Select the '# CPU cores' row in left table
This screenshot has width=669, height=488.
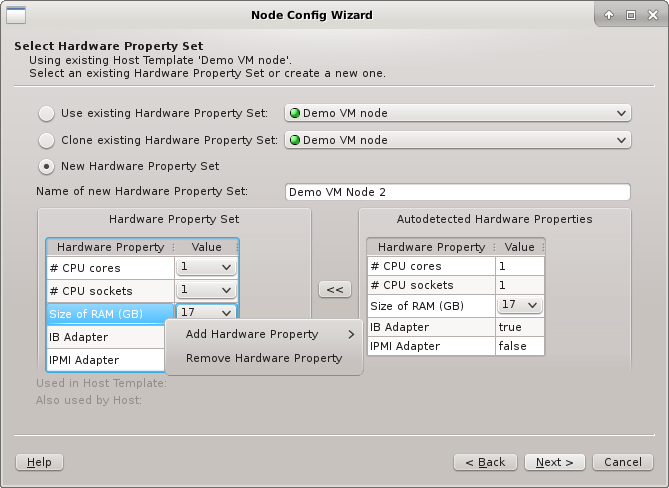coord(111,268)
